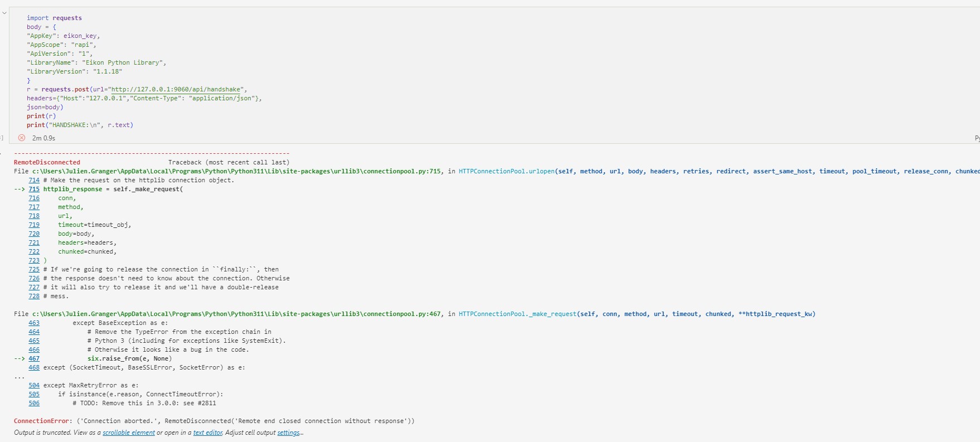
Task: Jump to line 466 link in traceback
Action: click(x=34, y=349)
